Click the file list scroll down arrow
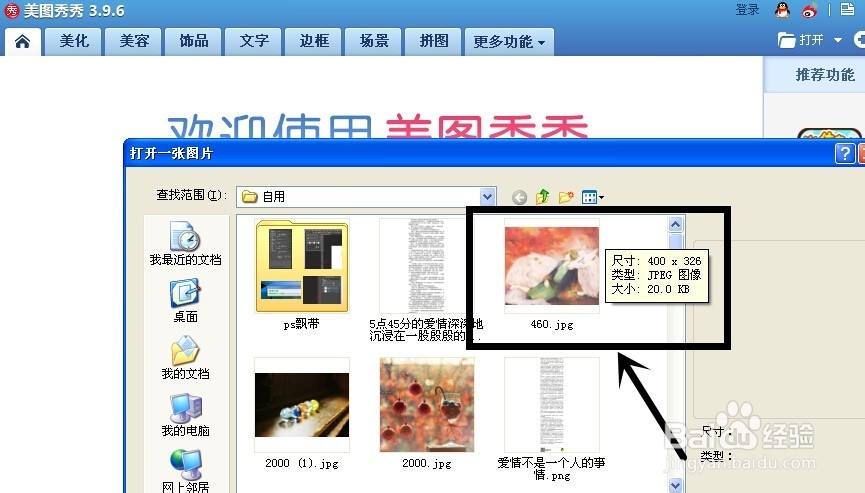The image size is (865, 493). [676, 485]
